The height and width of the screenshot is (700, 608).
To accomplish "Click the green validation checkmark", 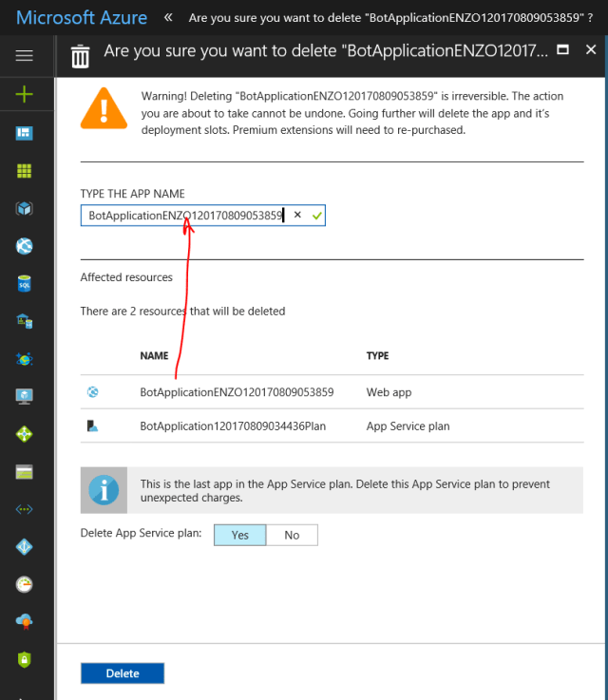I will [x=317, y=216].
